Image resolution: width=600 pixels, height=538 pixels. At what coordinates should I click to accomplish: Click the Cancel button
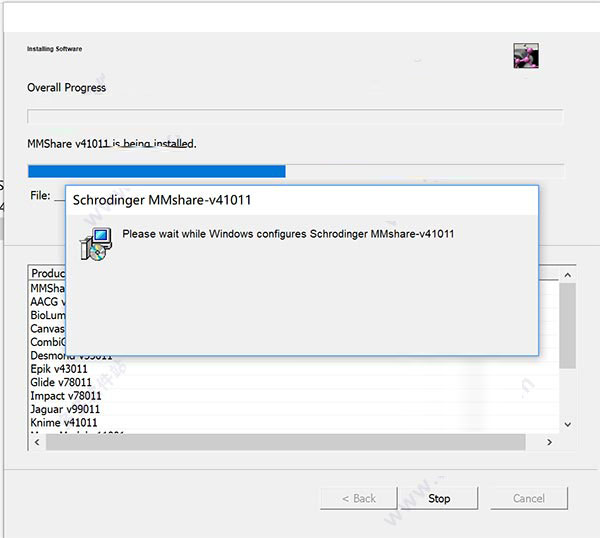tap(529, 498)
